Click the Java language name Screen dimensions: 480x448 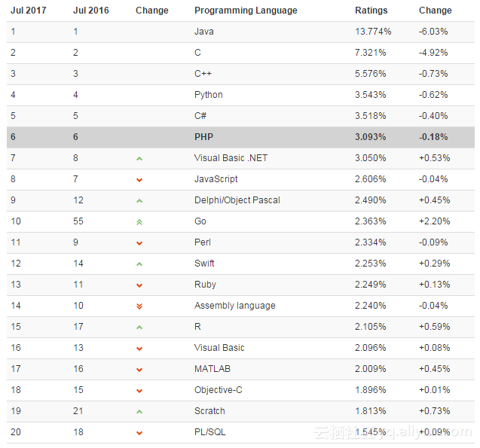point(203,32)
